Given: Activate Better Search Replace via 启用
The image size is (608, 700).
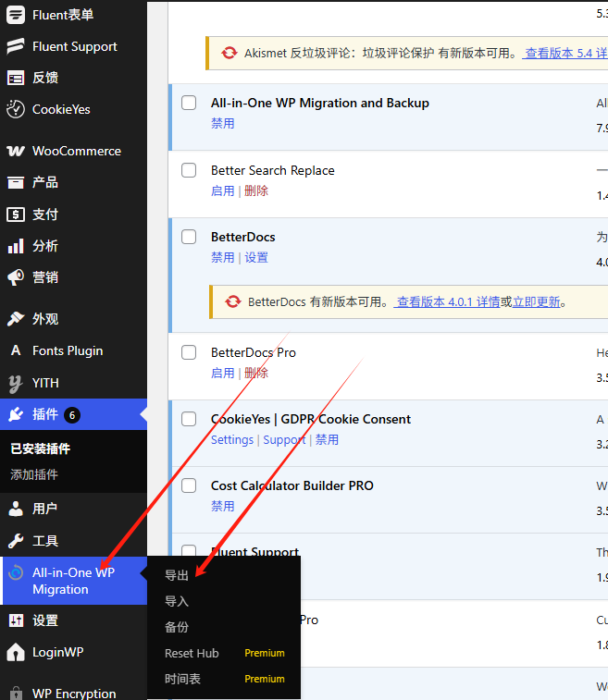Looking at the screenshot, I should [222, 190].
